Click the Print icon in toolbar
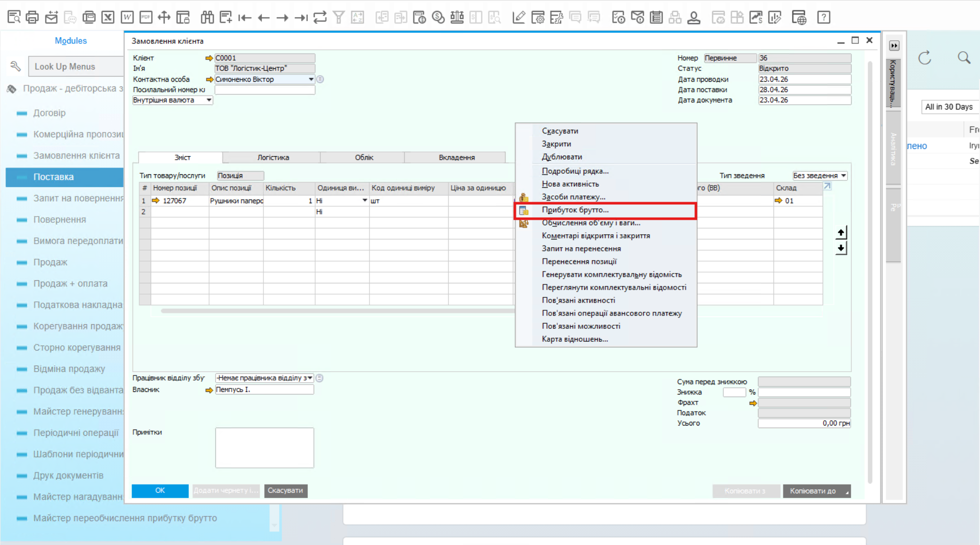This screenshot has height=545, width=980. point(32,17)
